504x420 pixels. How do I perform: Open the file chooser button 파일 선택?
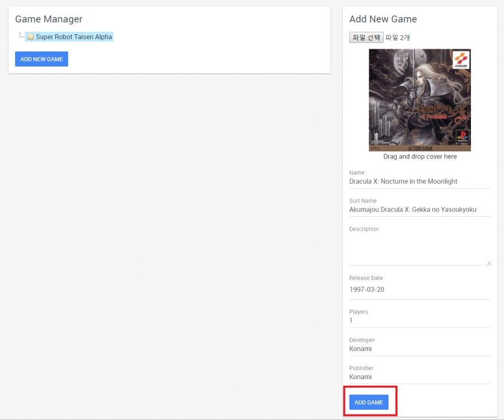click(366, 38)
